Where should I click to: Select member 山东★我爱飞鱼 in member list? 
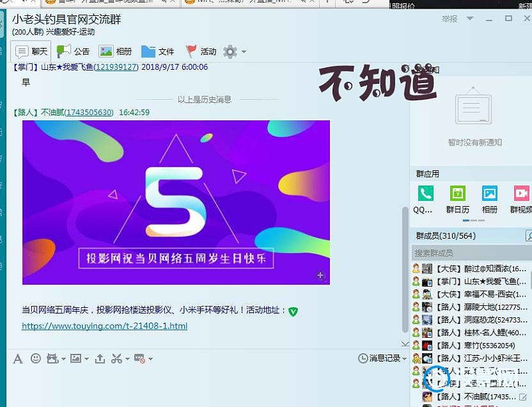471,281
